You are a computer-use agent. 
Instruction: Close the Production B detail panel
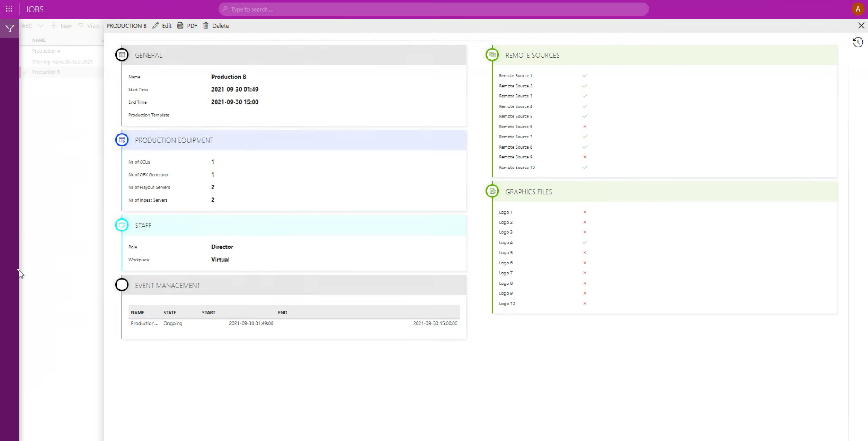pyautogui.click(x=861, y=26)
